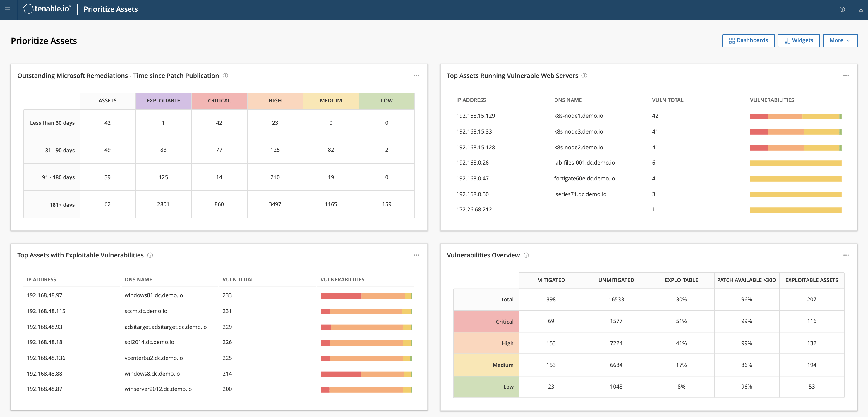Viewport: 868px width, 417px height.
Task: Open ellipsis menu on Vulnerabilities Overview widget
Action: point(846,255)
